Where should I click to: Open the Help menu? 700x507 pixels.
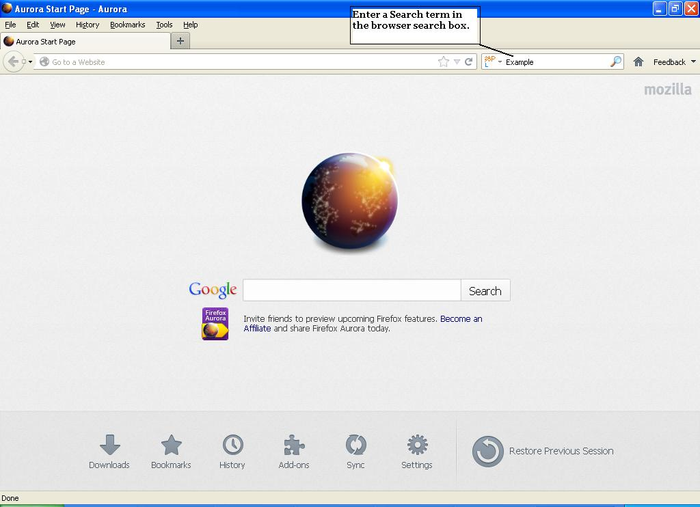coord(191,25)
